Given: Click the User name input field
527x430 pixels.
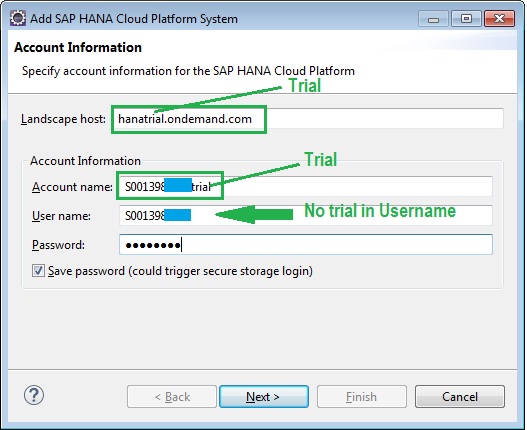Looking at the screenshot, I should [x=306, y=216].
